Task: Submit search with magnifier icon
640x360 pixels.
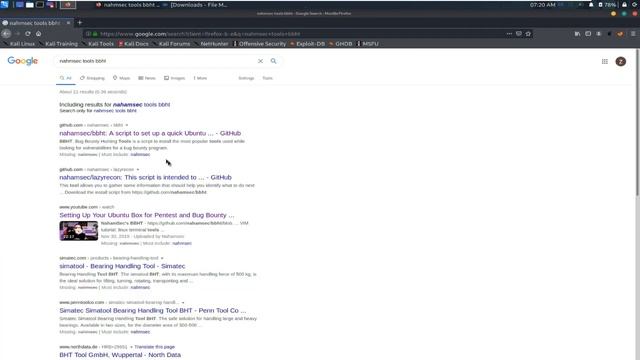Action: (x=273, y=61)
